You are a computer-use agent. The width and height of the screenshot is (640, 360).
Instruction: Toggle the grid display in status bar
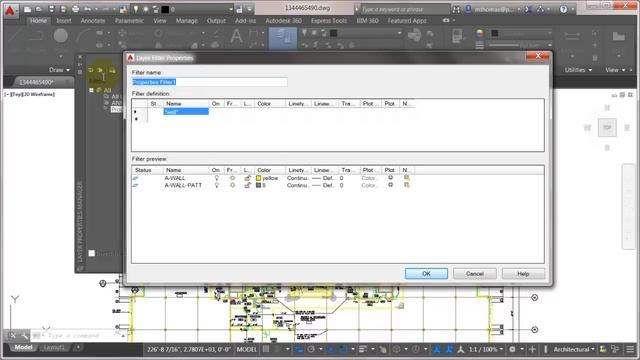266,349
